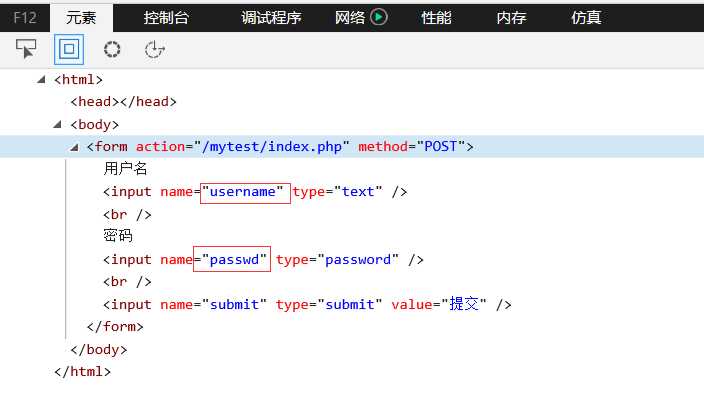Select the <br /> node after username input

pos(128,215)
